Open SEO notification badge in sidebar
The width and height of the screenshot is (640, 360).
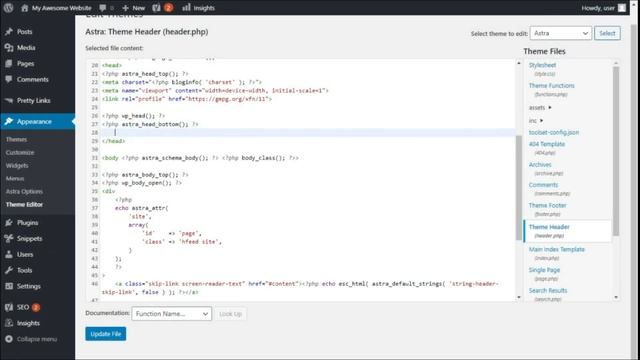(x=36, y=307)
